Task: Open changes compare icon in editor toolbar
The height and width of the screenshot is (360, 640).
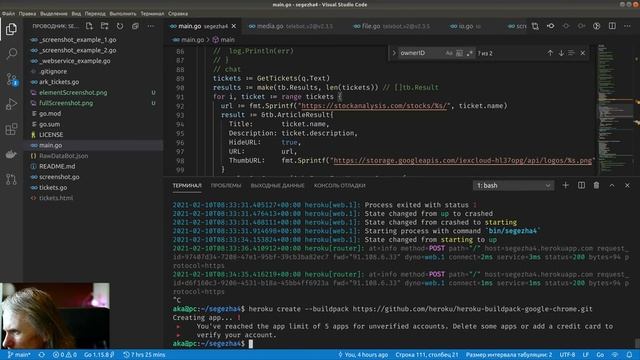Action: pos(535,26)
